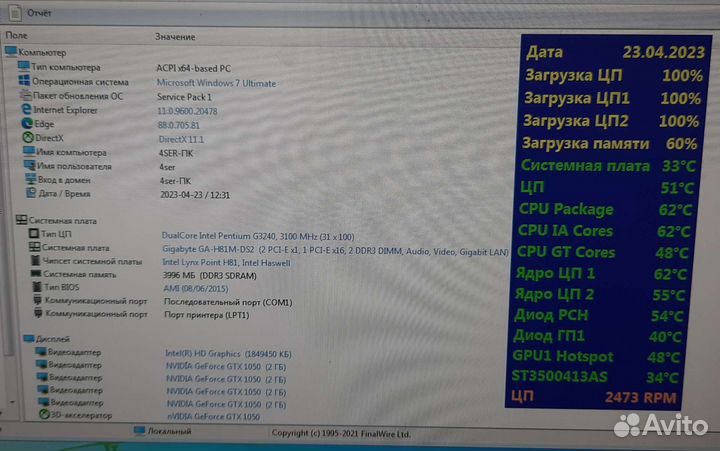
Task: Open the Microsoft Windows 7 Ultimate link
Action: click(x=216, y=83)
